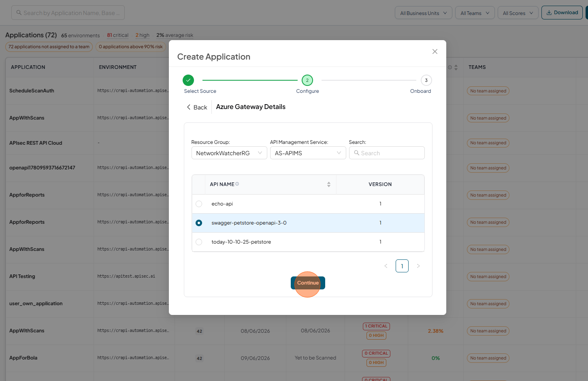Go to next page arrow in dialog
Screen dimensions: 588x381
418,266
